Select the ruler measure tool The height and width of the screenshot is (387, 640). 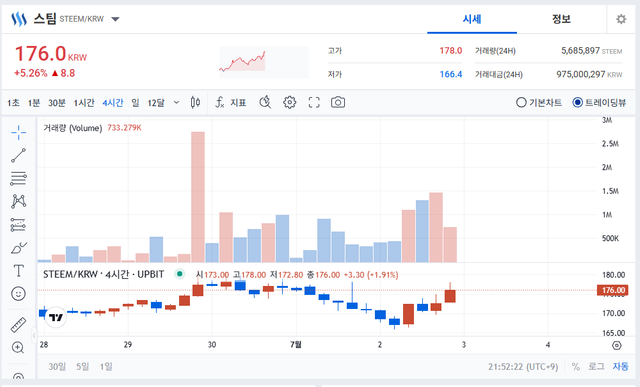[18, 325]
